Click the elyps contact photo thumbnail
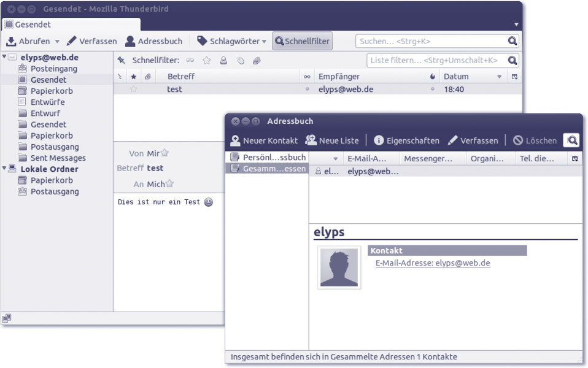 tap(339, 267)
